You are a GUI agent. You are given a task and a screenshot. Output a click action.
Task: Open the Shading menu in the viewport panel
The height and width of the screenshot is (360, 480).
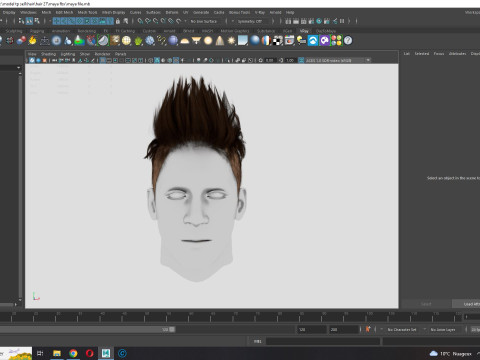point(48,54)
